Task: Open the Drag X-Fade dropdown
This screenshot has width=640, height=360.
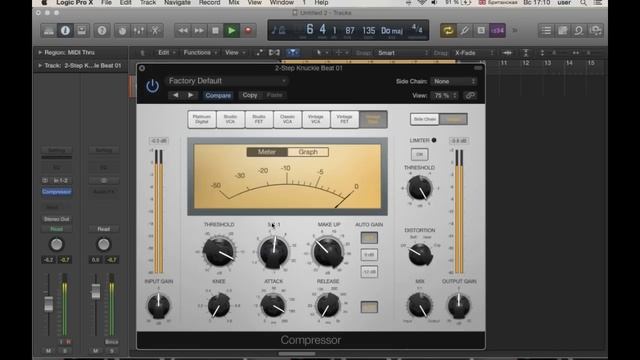Action: tap(473, 53)
